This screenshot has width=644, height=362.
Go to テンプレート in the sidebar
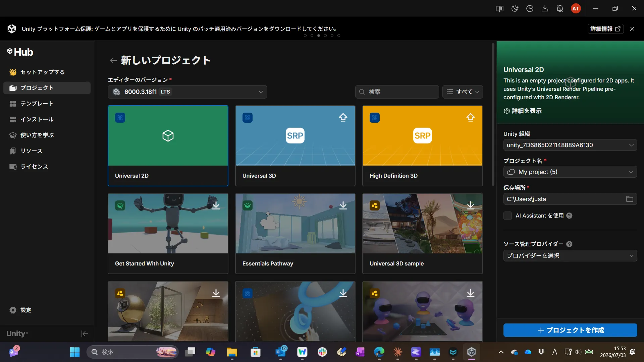pos(47,104)
